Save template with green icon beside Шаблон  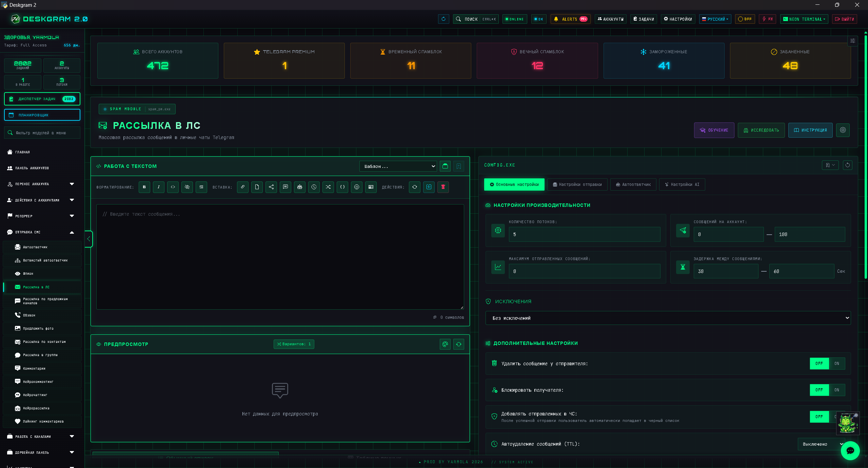coord(445,166)
